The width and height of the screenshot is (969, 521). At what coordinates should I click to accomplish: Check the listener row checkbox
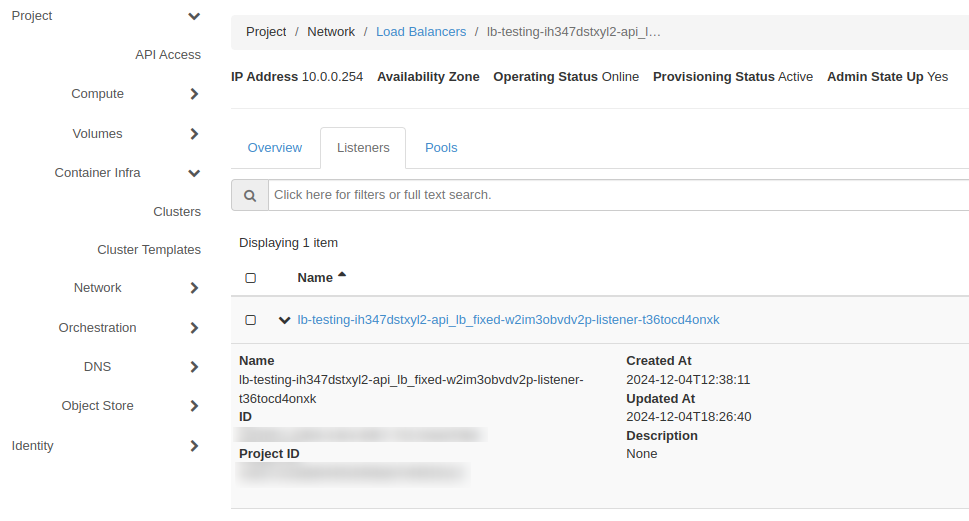[x=251, y=320]
